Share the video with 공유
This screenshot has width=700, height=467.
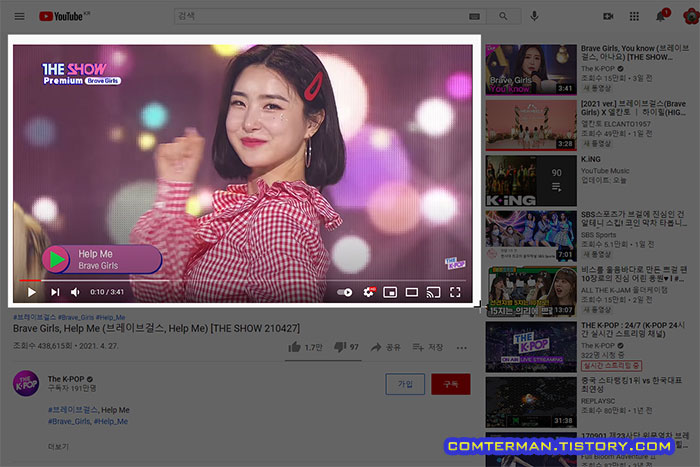tap(386, 347)
